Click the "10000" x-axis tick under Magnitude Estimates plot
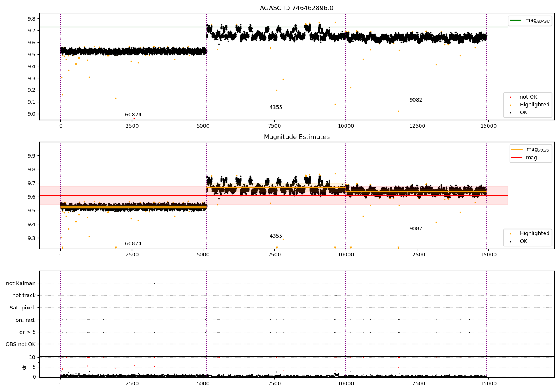Screen dimensions: 560x392 346,255
